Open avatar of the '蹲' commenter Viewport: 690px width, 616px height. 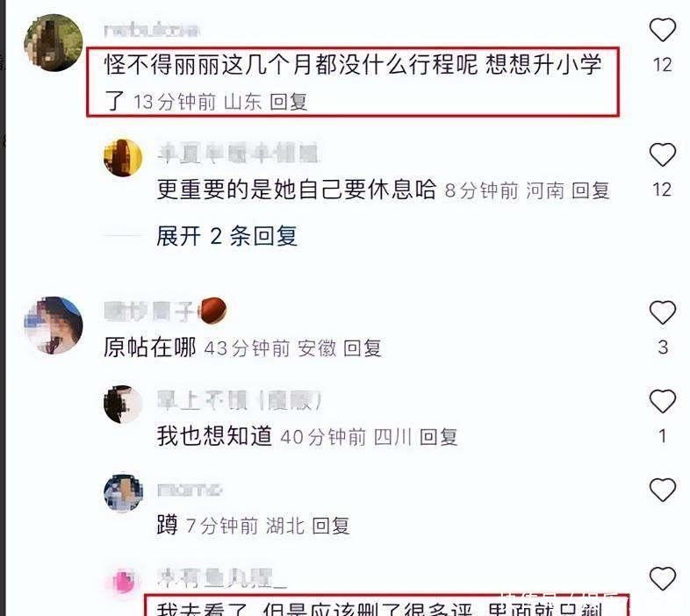(123, 493)
